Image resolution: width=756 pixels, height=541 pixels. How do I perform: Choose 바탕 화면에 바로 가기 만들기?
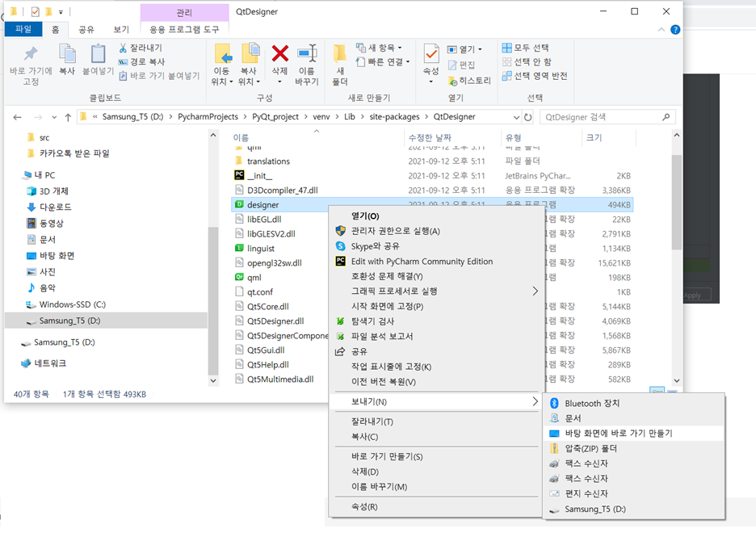(633, 433)
